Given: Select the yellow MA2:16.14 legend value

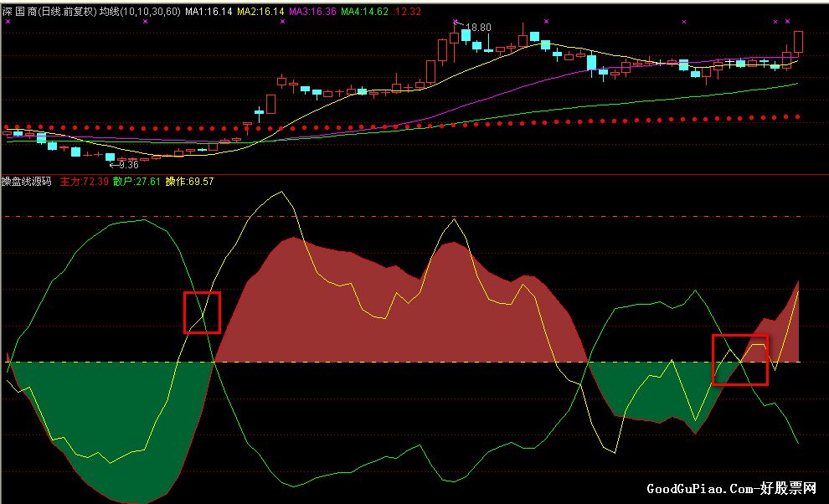Looking at the screenshot, I should tap(260, 11).
